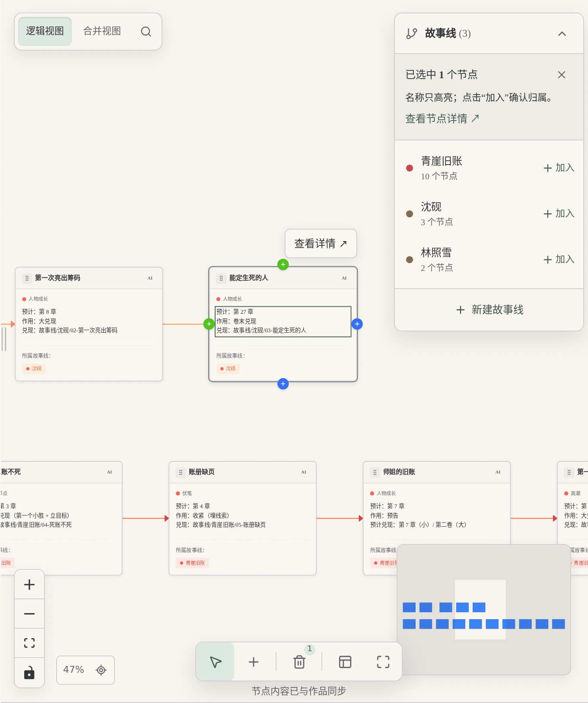Screen dimensions: 588x703
Task: Open 查看详情 popup button
Action: 321,244
